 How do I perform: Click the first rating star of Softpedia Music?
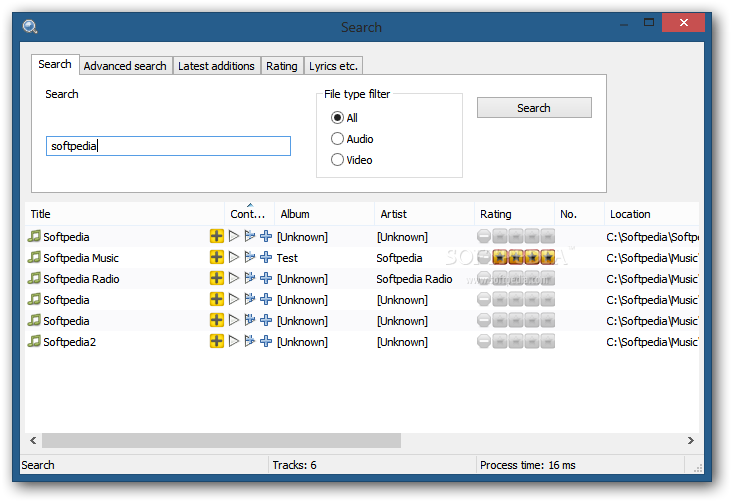pos(500,257)
